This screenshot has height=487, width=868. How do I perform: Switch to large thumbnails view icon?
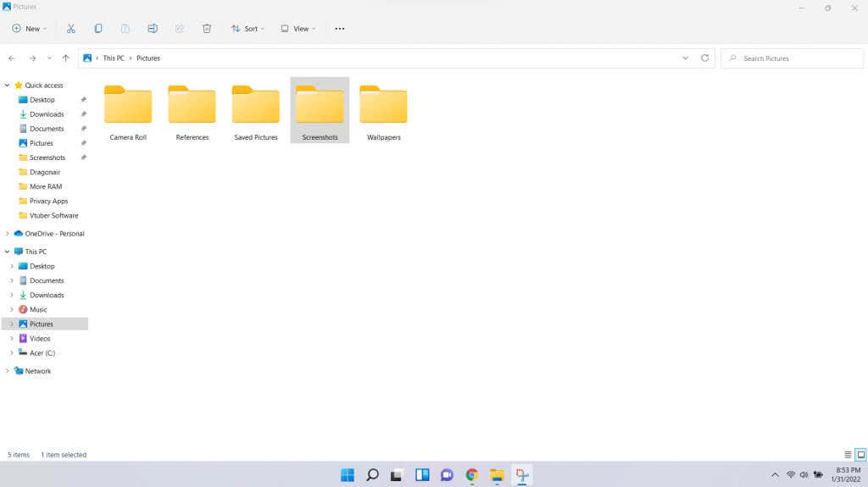(x=860, y=455)
